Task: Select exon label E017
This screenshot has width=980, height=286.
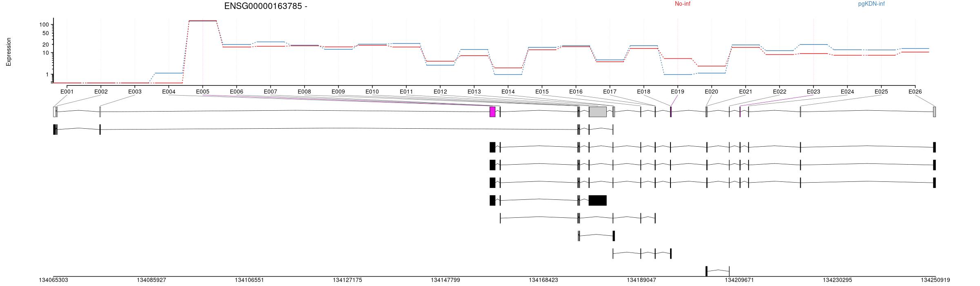Action: (x=610, y=92)
